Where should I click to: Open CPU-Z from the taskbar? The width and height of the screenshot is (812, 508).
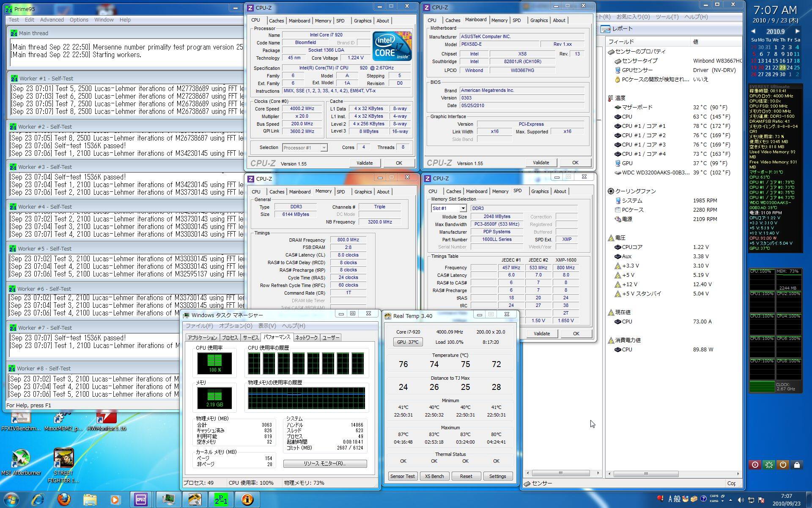coord(141,500)
